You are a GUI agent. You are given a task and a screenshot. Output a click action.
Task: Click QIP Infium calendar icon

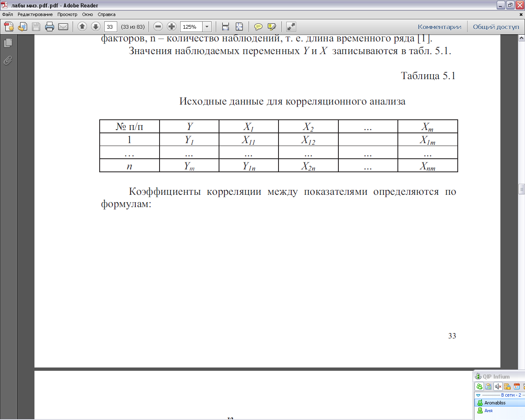(x=517, y=386)
